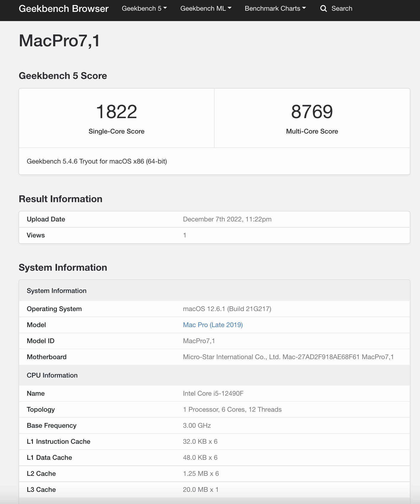Expand the Geekbench ML dropdown menu
420x504 pixels.
206,9
